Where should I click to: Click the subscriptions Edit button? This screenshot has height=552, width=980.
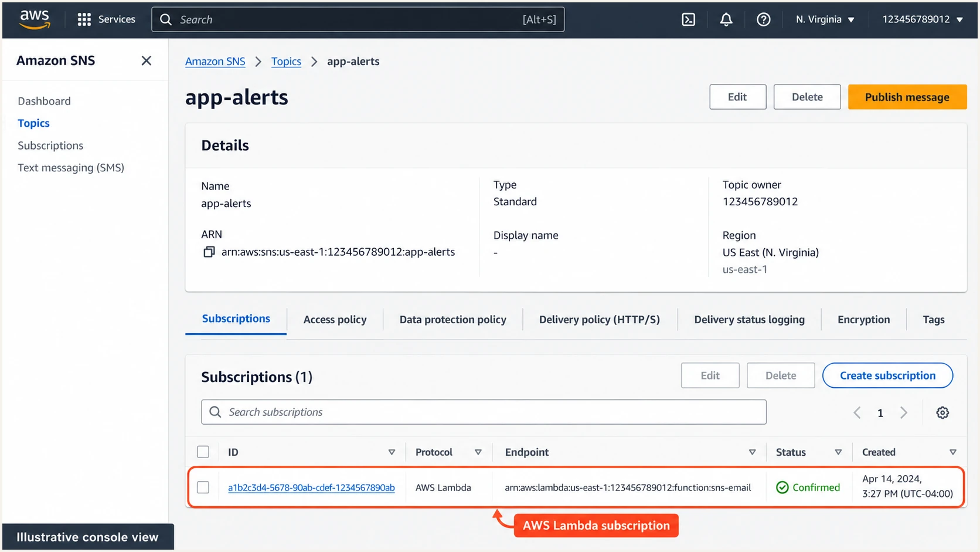click(710, 375)
